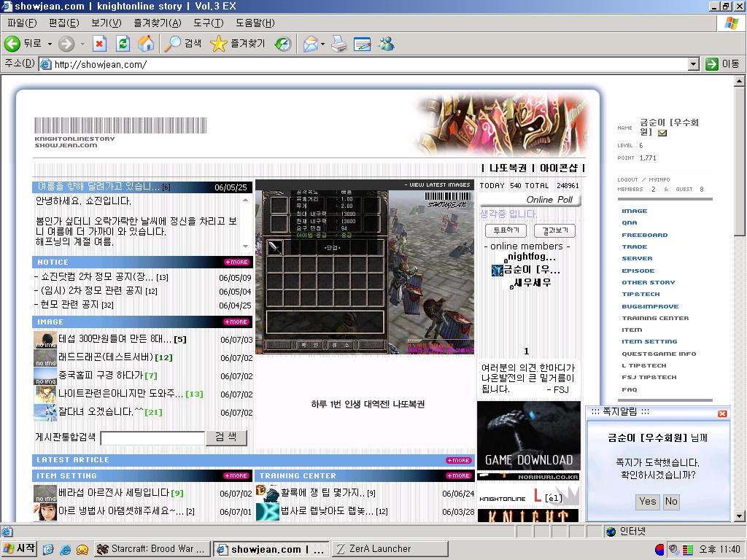Click +MORE on the NOTICE section

click(237, 262)
